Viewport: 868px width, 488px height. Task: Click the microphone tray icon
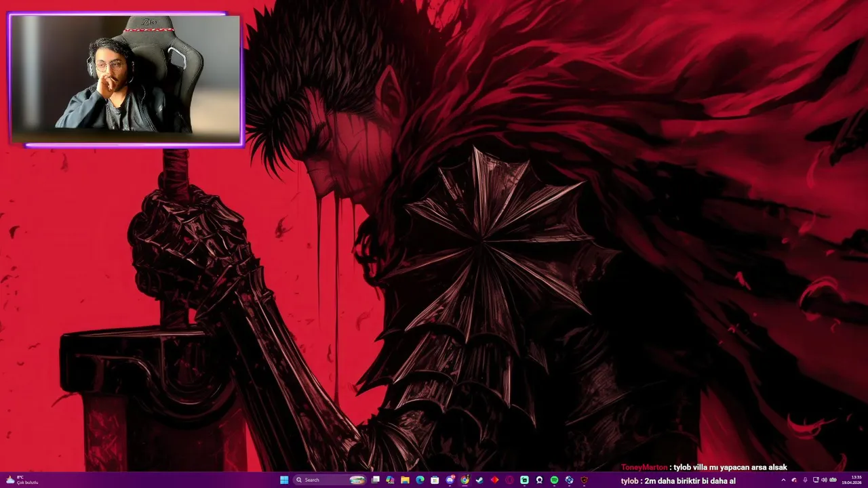pos(805,480)
